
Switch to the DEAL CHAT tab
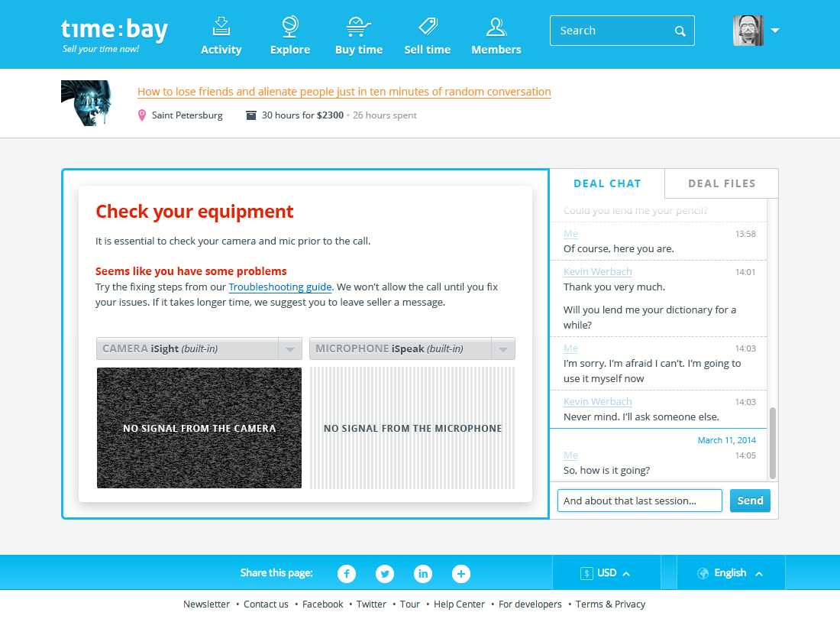click(607, 184)
